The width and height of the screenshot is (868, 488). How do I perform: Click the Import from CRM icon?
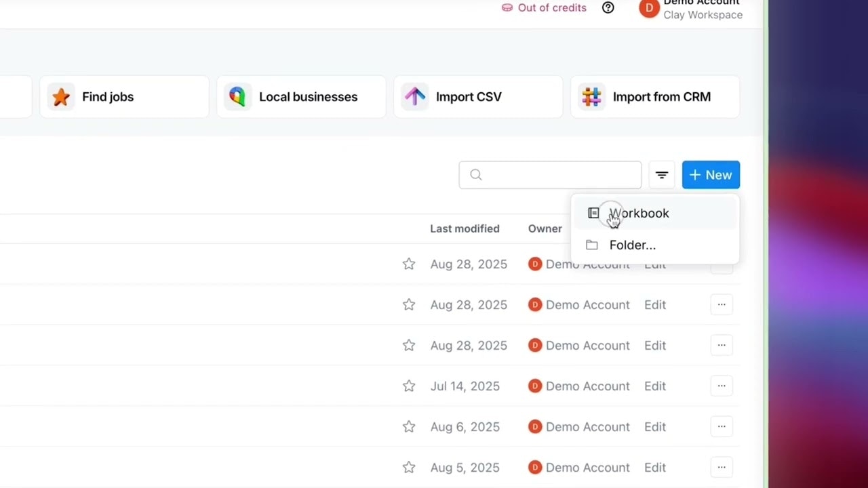point(591,97)
